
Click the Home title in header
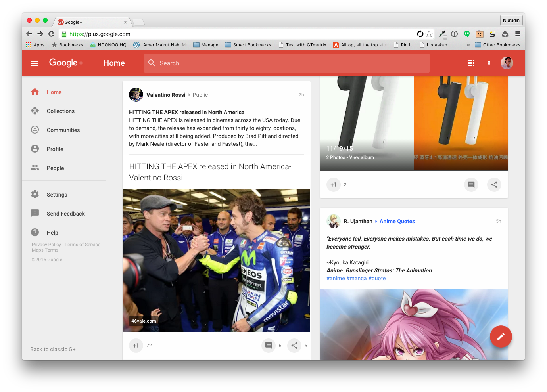pyautogui.click(x=114, y=63)
